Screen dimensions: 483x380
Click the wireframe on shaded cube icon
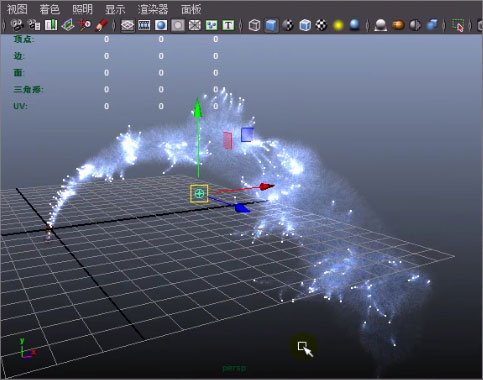pyautogui.click(x=305, y=25)
